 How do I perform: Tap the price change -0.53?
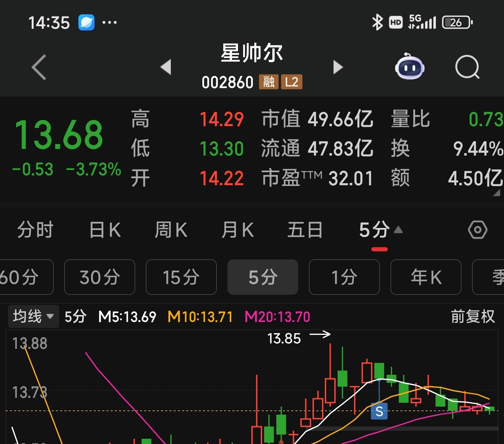tap(33, 170)
